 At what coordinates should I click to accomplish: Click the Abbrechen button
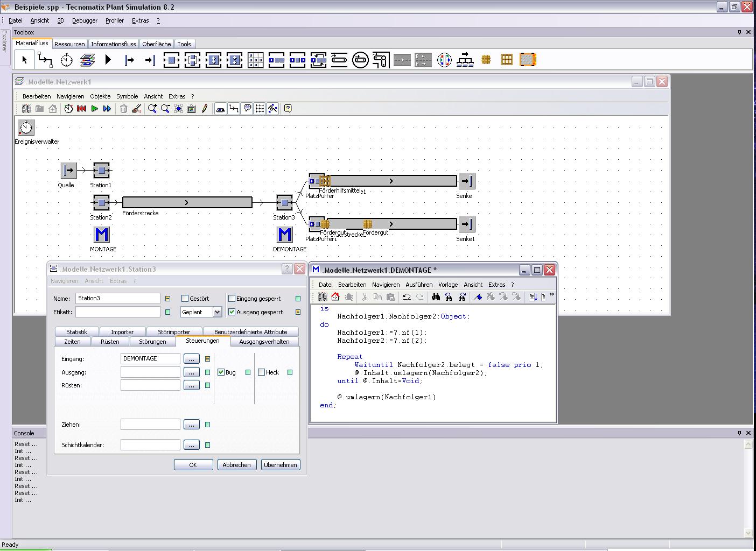click(236, 465)
